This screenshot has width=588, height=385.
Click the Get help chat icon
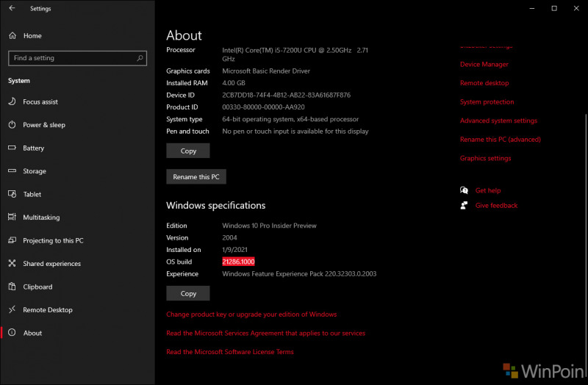click(x=464, y=190)
